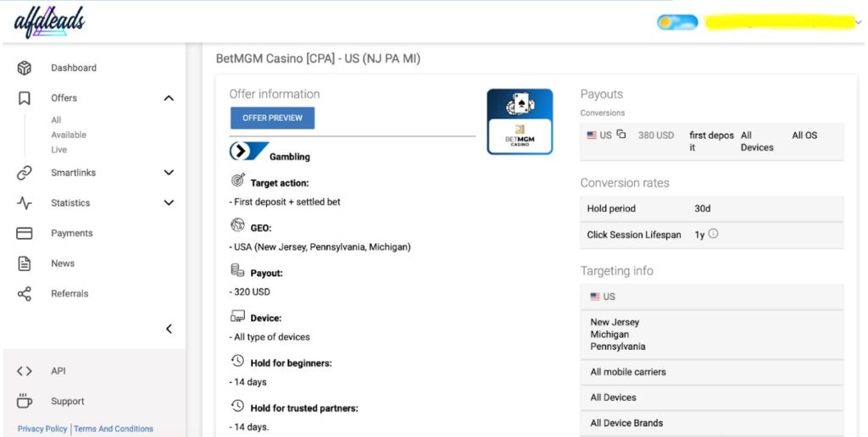Click the All OS conversion cell
This screenshot has width=868, height=437.
click(804, 135)
